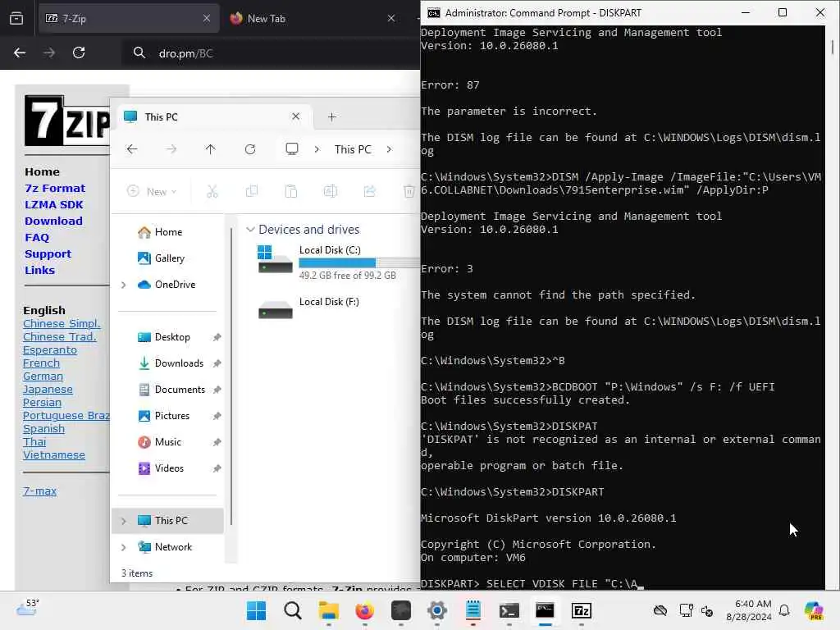This screenshot has width=840, height=630.
Task: Switch 7-Zip site language to Esperanto
Action: point(50,349)
